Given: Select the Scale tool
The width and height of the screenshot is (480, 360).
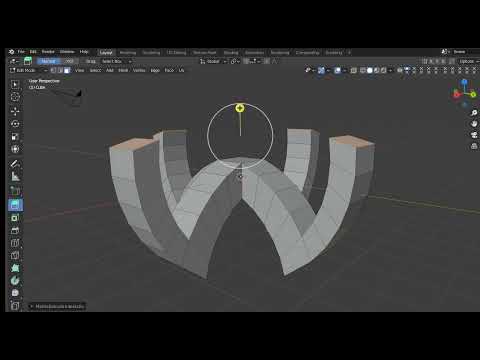Looking at the screenshot, I should click(x=15, y=136).
